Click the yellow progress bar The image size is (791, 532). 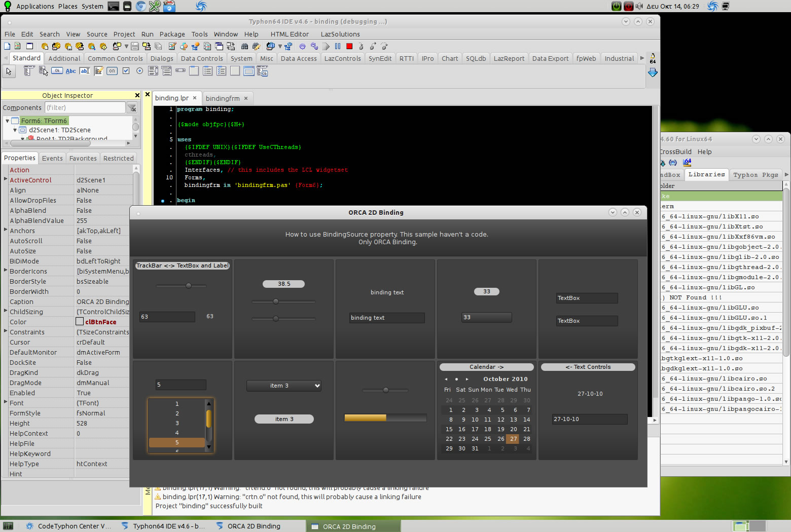click(x=385, y=418)
